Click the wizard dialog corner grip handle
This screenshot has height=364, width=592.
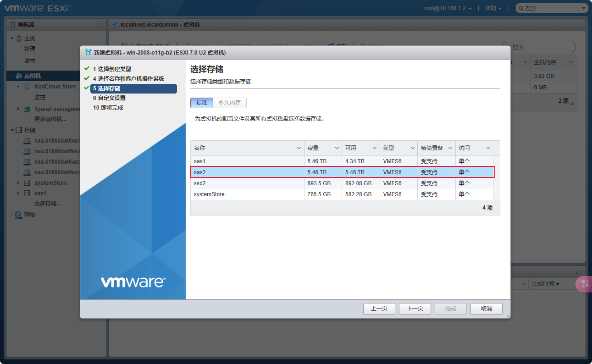pos(508,316)
